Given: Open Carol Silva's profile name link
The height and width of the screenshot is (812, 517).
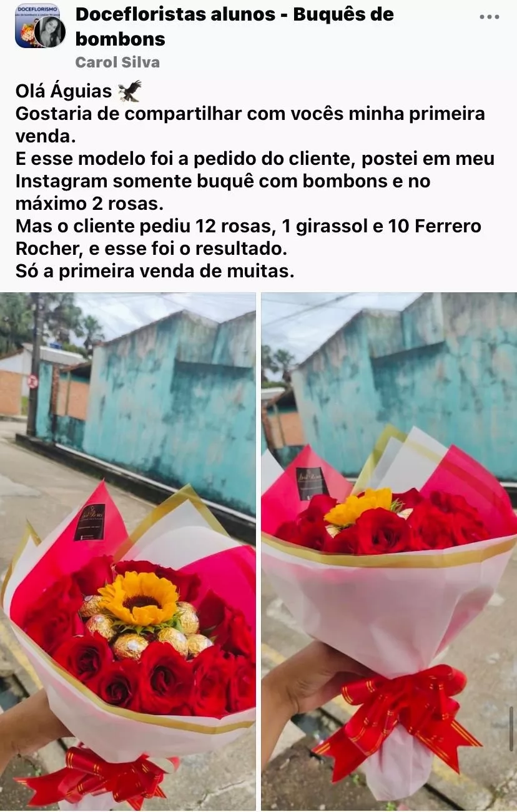Looking at the screenshot, I should tap(117, 62).
